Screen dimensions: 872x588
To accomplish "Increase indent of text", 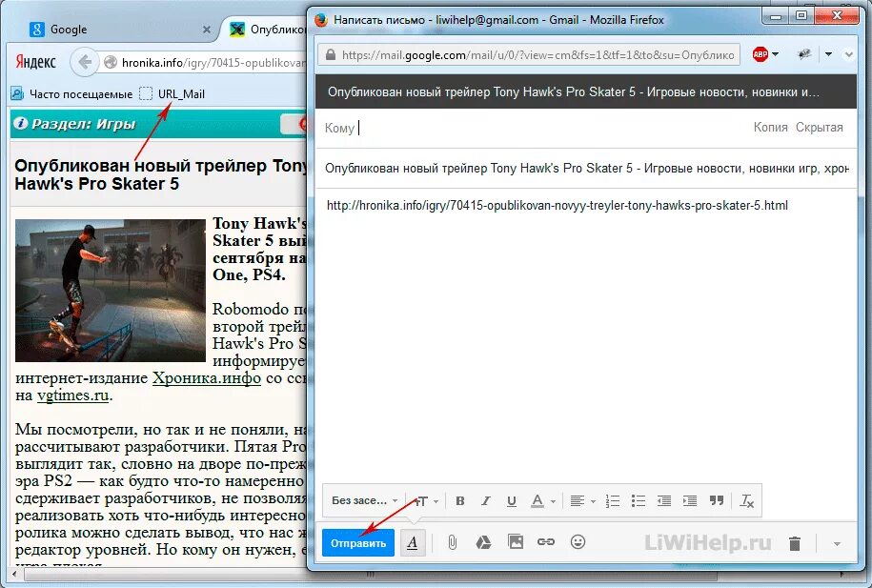I will click(x=690, y=501).
